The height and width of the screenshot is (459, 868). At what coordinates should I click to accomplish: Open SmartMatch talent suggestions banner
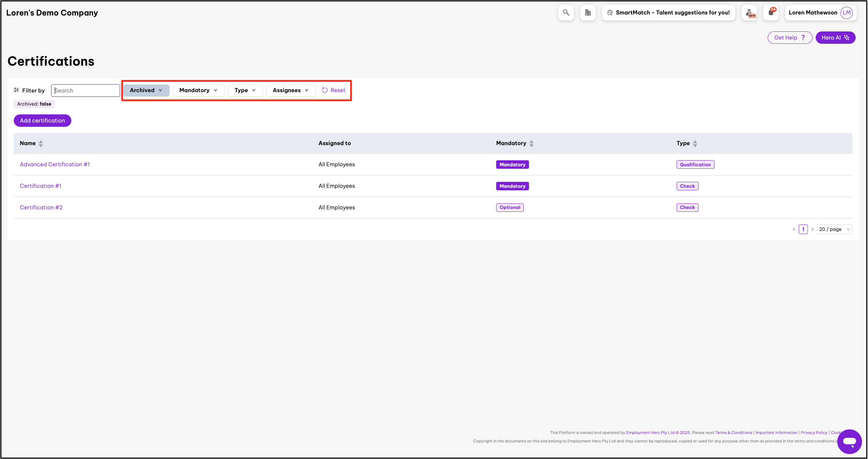click(x=668, y=13)
